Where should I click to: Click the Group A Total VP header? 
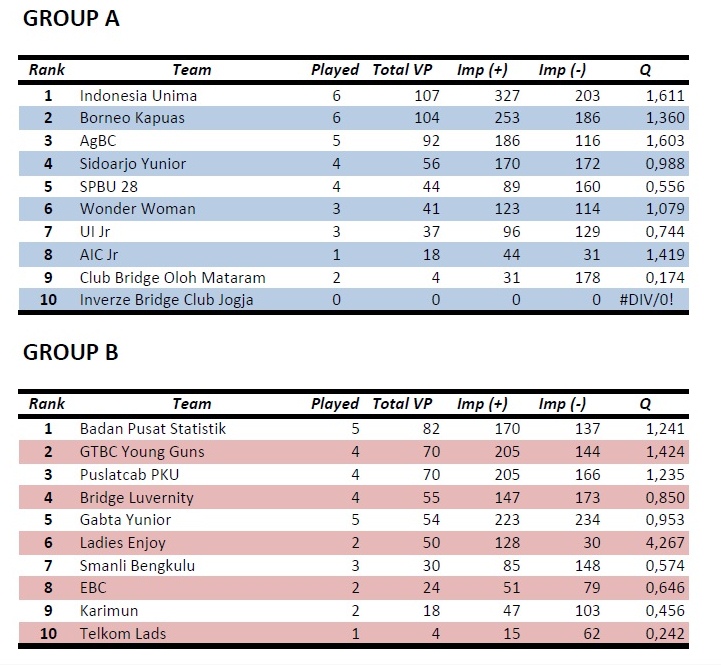coord(402,70)
